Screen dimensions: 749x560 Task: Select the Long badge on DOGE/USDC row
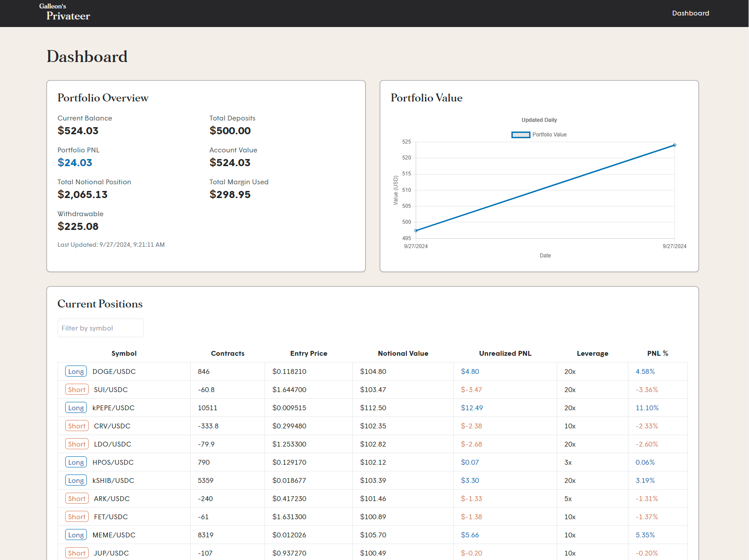point(76,371)
